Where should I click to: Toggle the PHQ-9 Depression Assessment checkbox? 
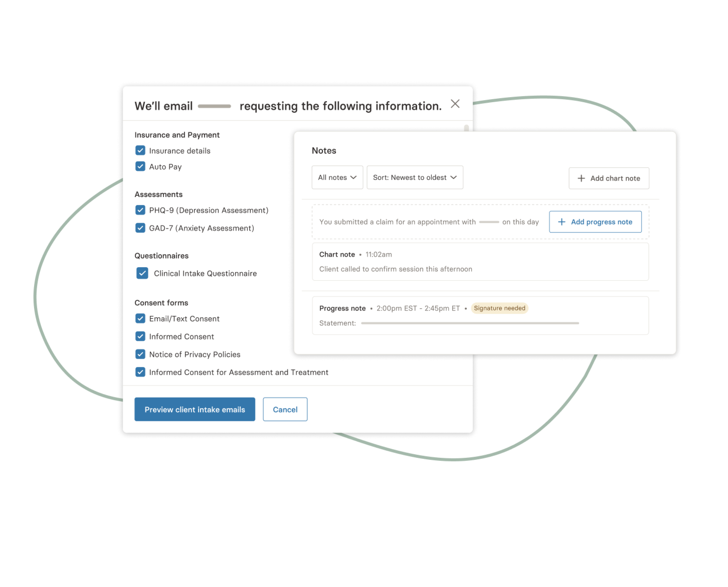point(141,210)
